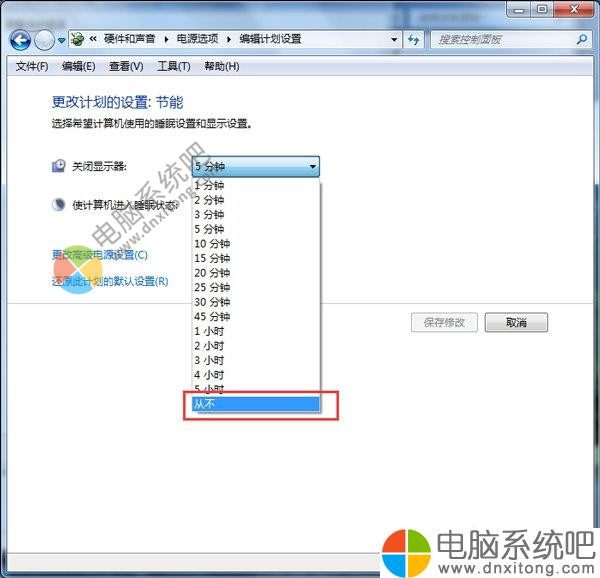Click the monitor icon beside 关闭显示器

[x=58, y=166]
